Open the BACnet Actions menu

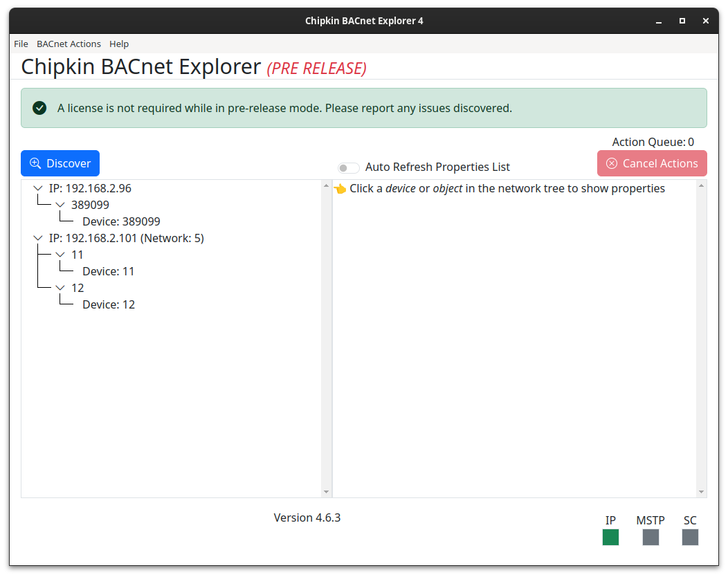click(69, 44)
